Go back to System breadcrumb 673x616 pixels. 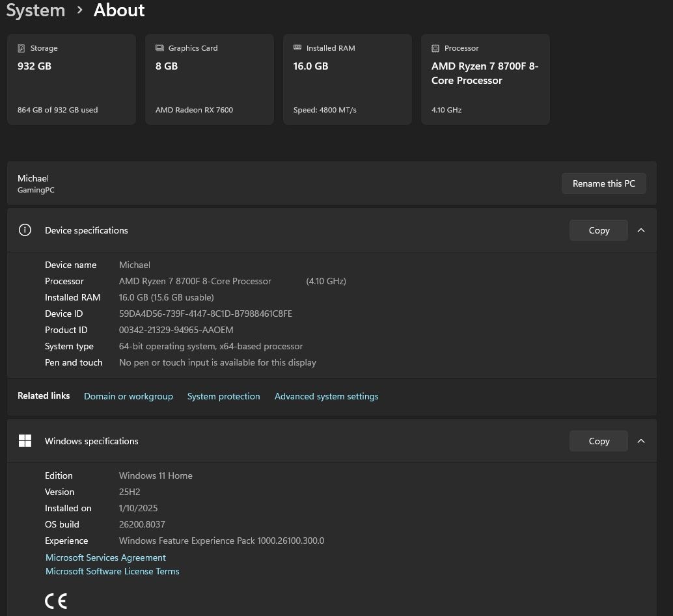(36, 10)
